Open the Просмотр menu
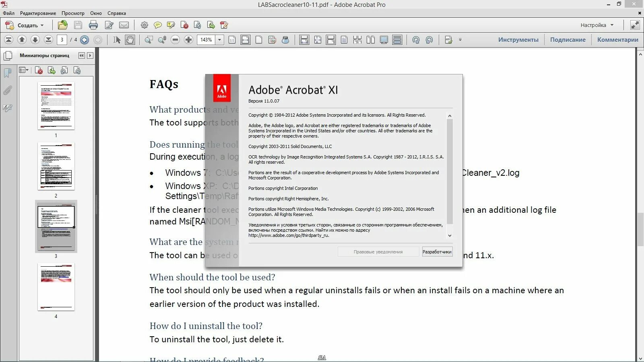Screen dimensions: 644x362 pyautogui.click(x=73, y=13)
